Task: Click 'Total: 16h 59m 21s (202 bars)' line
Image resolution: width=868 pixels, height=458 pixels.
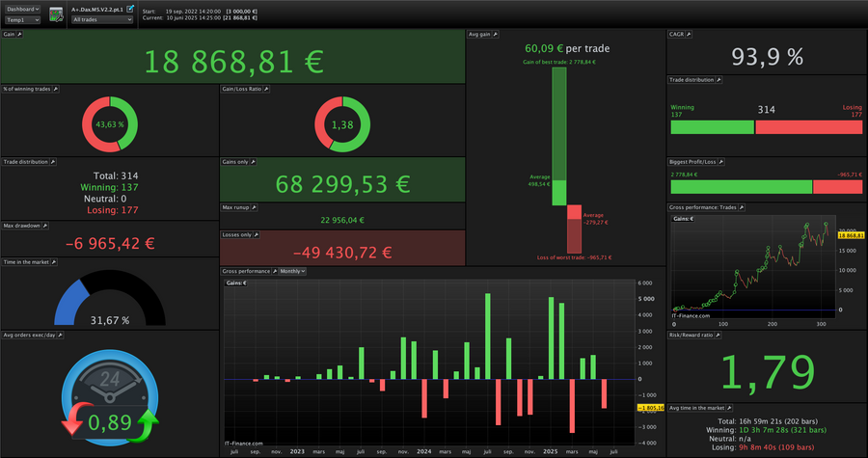Action: [x=768, y=421]
